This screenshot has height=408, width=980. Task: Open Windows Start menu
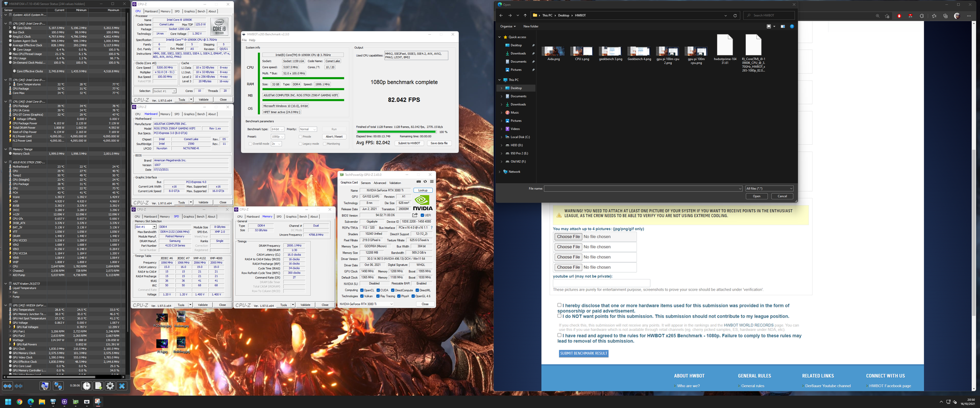8,402
